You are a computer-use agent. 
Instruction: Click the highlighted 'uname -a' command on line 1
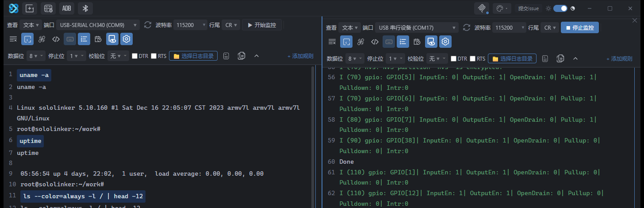(34, 75)
